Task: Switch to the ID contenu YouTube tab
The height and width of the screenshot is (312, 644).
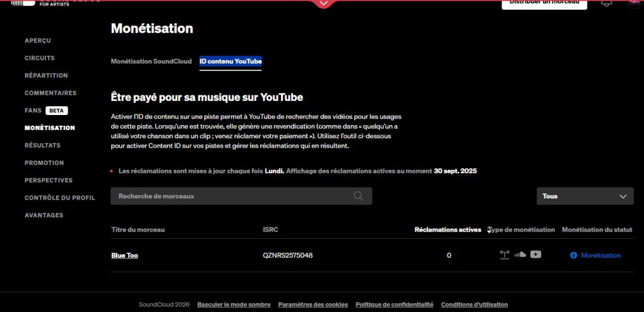Action: click(230, 61)
